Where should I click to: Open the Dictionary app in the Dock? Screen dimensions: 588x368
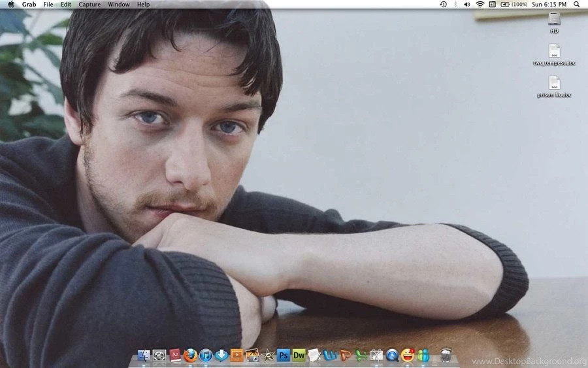[175, 355]
